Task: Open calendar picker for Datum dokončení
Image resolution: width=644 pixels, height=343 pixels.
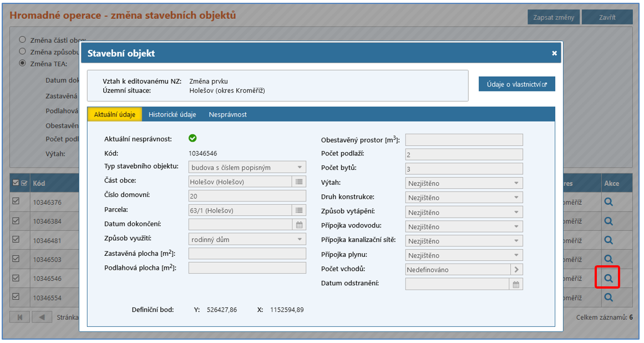Action: pos(300,225)
